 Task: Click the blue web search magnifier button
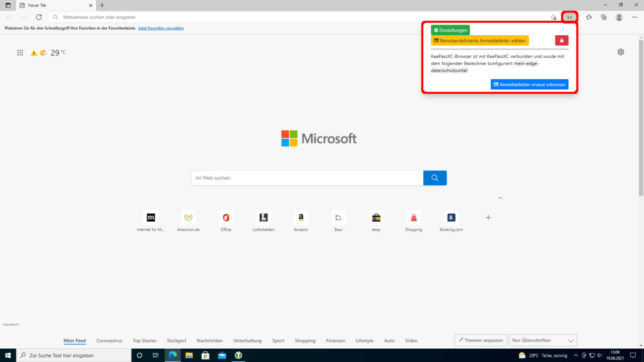click(x=435, y=178)
